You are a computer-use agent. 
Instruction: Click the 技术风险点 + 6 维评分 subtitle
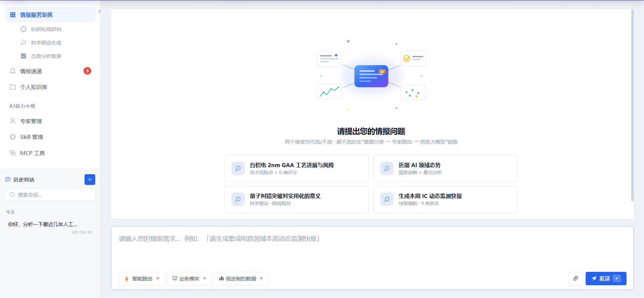(x=273, y=172)
